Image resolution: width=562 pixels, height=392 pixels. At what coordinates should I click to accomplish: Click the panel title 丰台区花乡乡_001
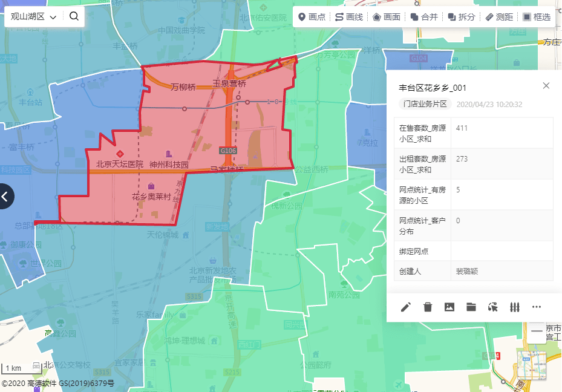tap(433, 88)
